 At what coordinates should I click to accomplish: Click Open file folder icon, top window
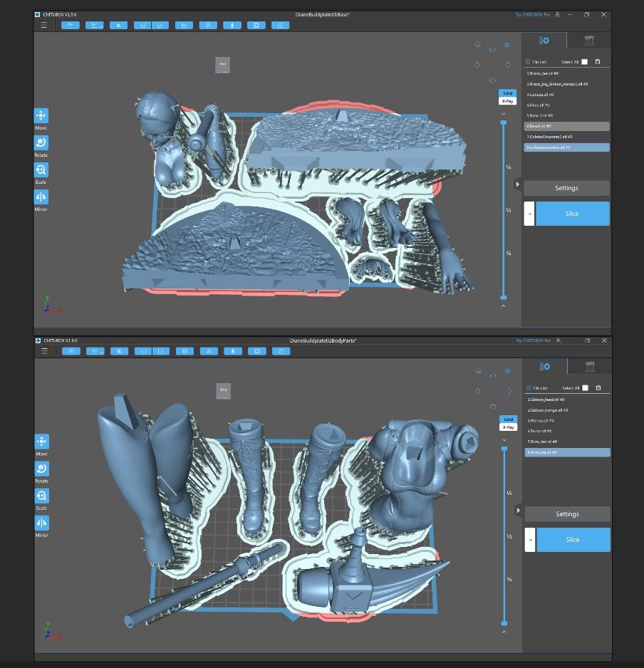pos(71,25)
